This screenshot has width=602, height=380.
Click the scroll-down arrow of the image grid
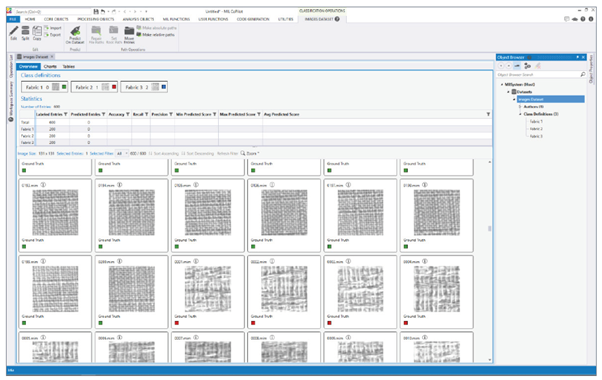[490, 360]
